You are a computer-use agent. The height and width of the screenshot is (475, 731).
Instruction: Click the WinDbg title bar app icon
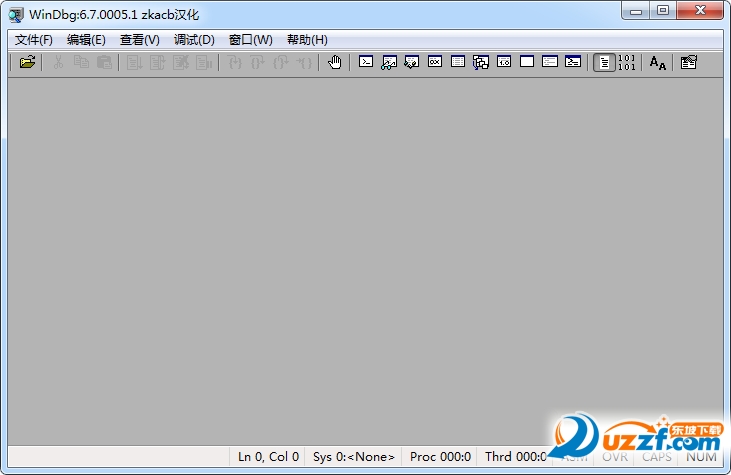click(x=16, y=15)
